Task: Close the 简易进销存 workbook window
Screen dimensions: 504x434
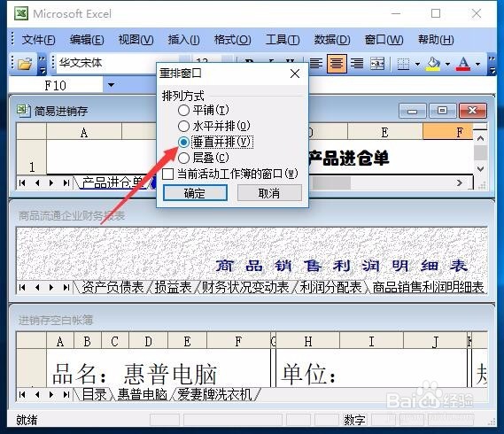Action: (x=473, y=111)
